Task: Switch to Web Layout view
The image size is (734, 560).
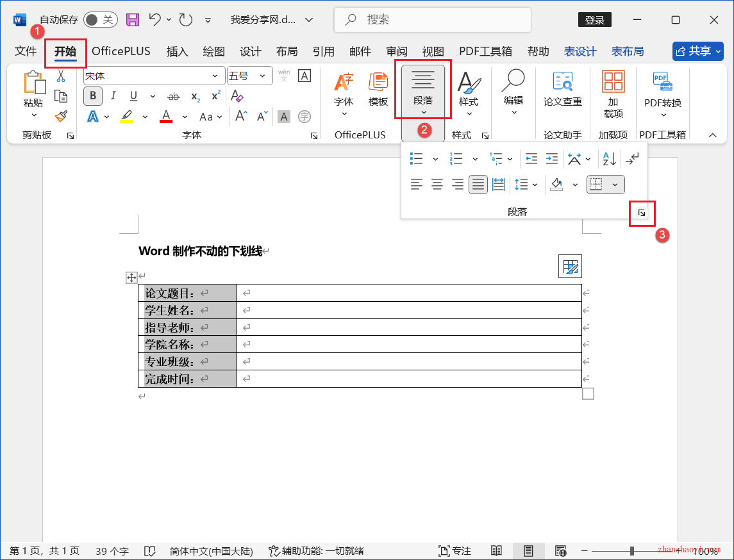Action: pos(560,550)
